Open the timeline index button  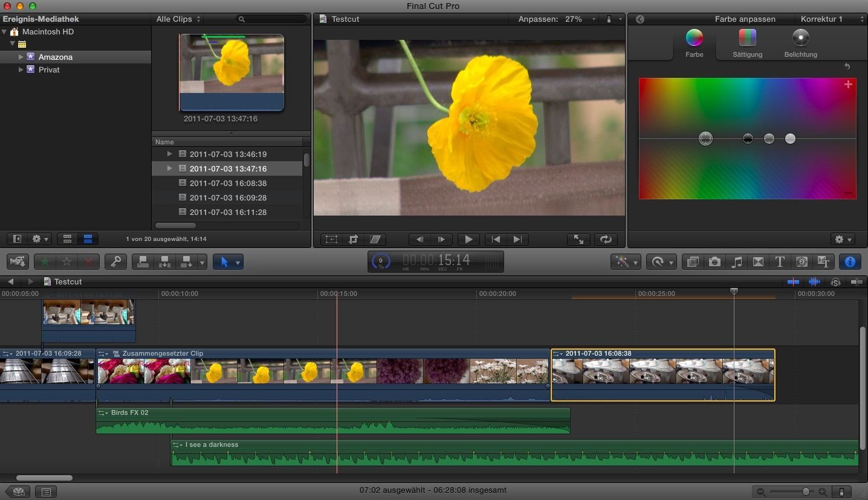45,492
